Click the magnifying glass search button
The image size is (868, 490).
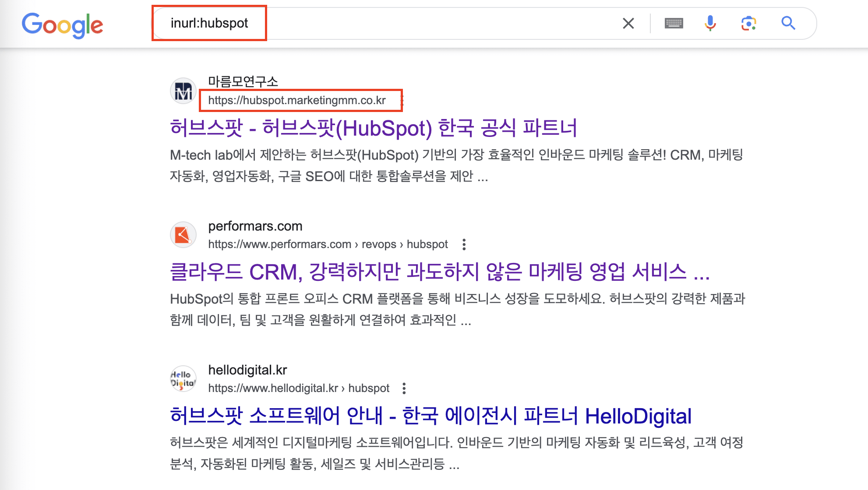pos(788,23)
